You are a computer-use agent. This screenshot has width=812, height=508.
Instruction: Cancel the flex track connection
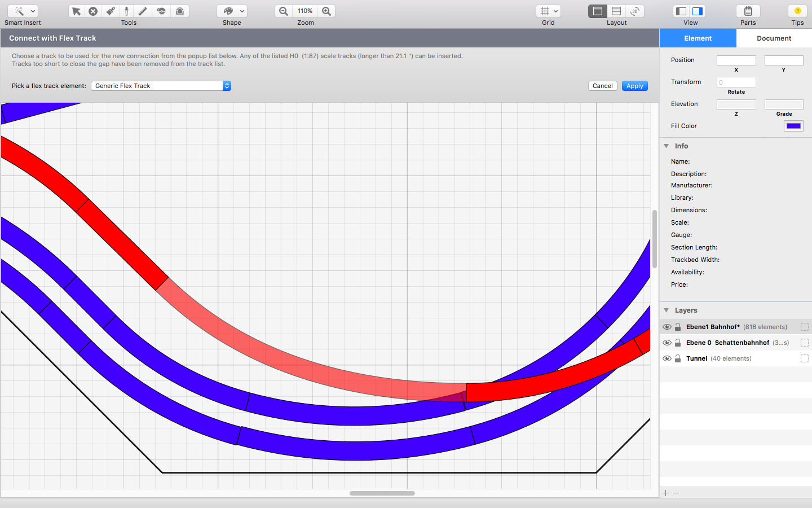tap(603, 86)
